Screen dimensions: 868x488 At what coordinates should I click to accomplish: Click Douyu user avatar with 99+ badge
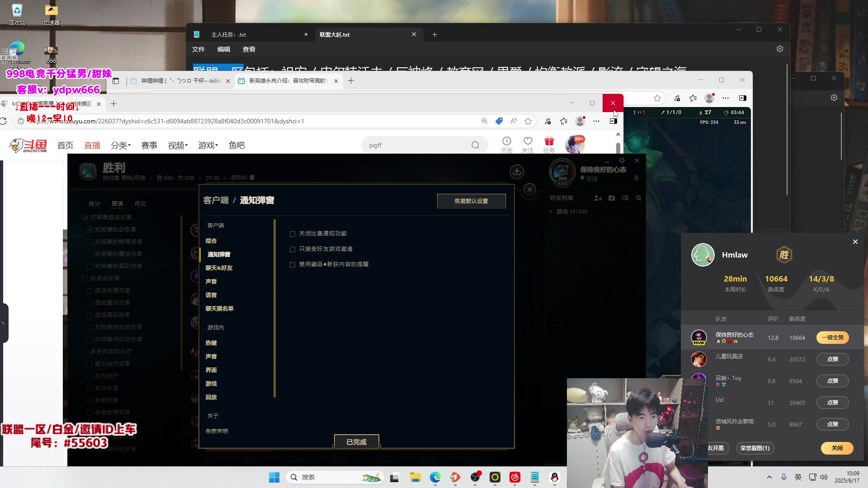pyautogui.click(x=575, y=145)
